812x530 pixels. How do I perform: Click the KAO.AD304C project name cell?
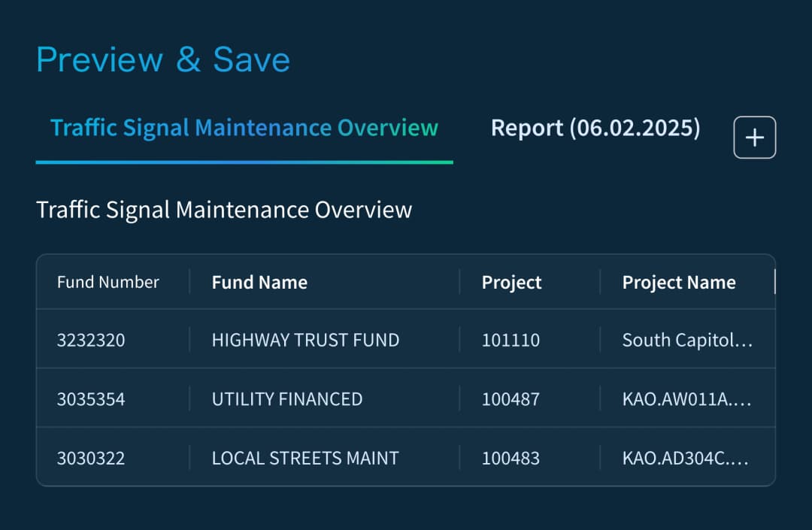[x=685, y=458]
